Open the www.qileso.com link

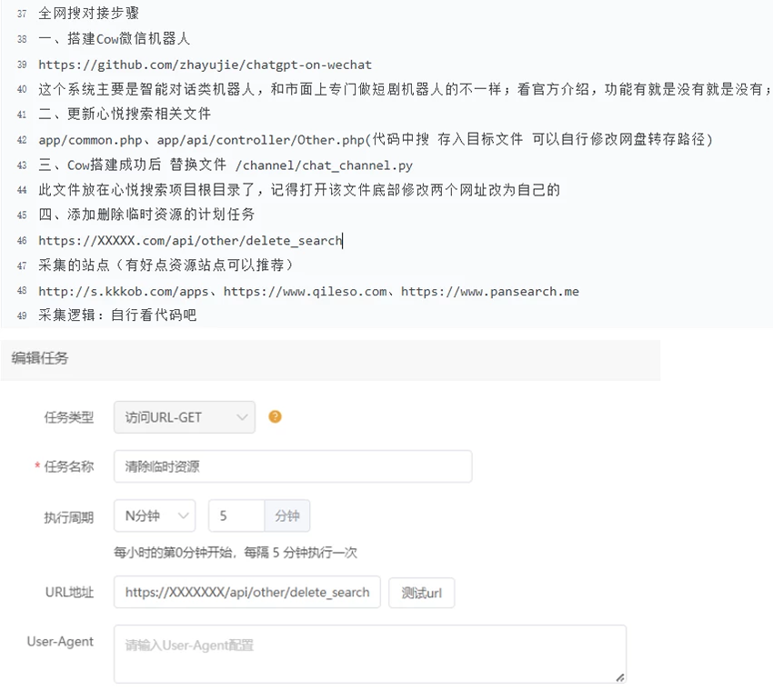coord(304,292)
